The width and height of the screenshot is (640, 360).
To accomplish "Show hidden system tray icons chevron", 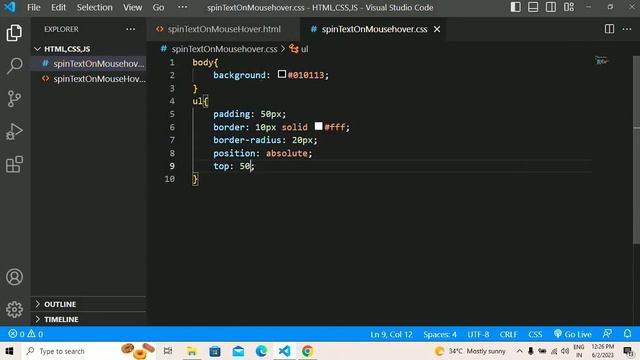I will pos(519,351).
